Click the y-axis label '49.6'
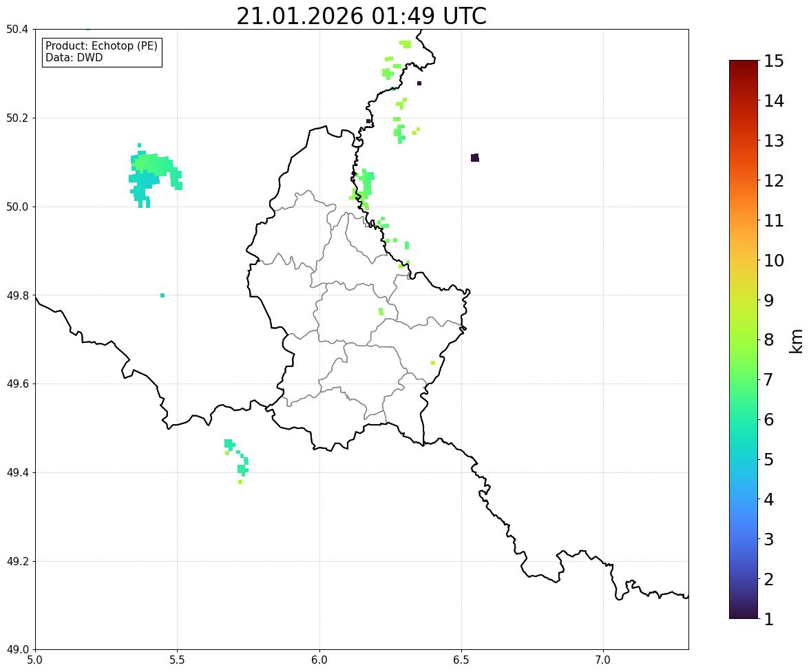 (17, 384)
